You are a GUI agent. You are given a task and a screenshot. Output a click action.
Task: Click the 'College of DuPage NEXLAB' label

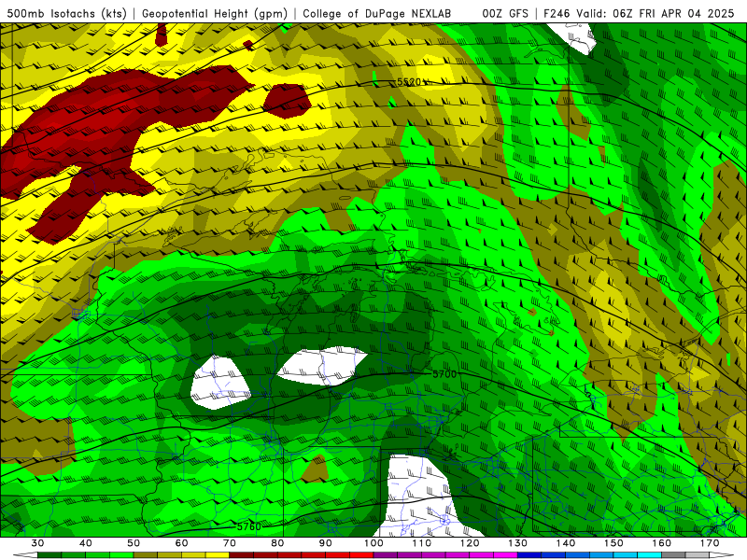tap(377, 14)
